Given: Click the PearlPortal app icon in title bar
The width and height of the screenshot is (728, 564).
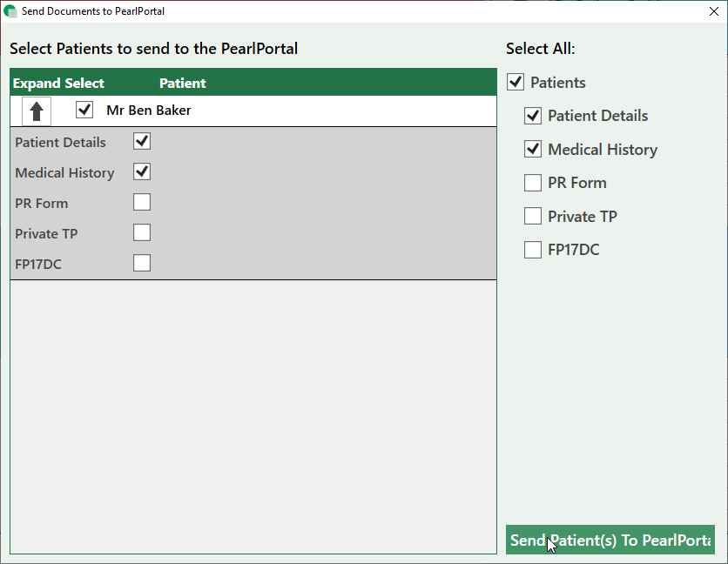Looking at the screenshot, I should pos(10,11).
